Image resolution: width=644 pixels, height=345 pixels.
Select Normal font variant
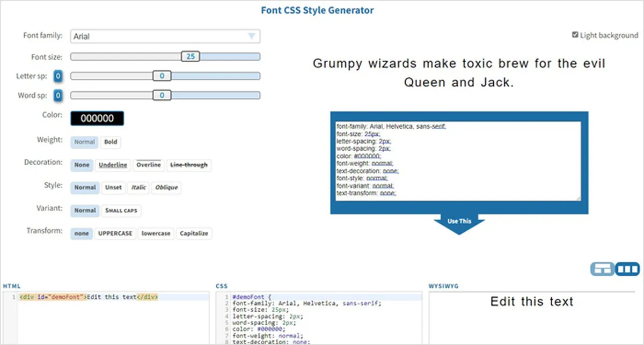click(x=85, y=210)
